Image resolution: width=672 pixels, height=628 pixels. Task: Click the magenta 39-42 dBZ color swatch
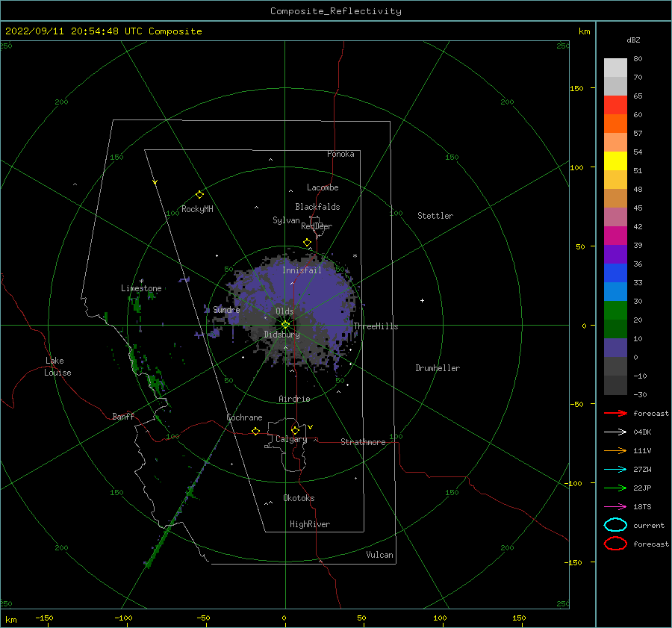click(615, 236)
